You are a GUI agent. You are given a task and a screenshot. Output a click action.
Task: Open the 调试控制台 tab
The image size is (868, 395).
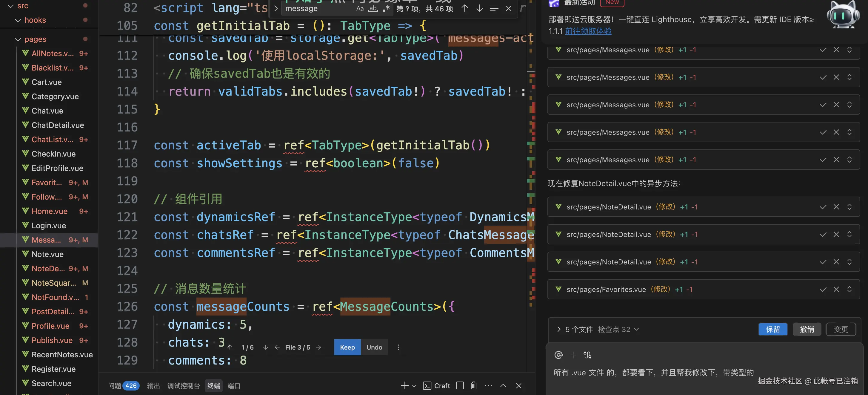183,385
